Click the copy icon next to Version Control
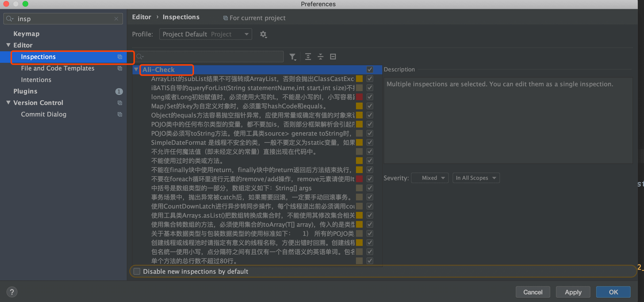Image resolution: width=644 pixels, height=302 pixels. [x=119, y=102]
